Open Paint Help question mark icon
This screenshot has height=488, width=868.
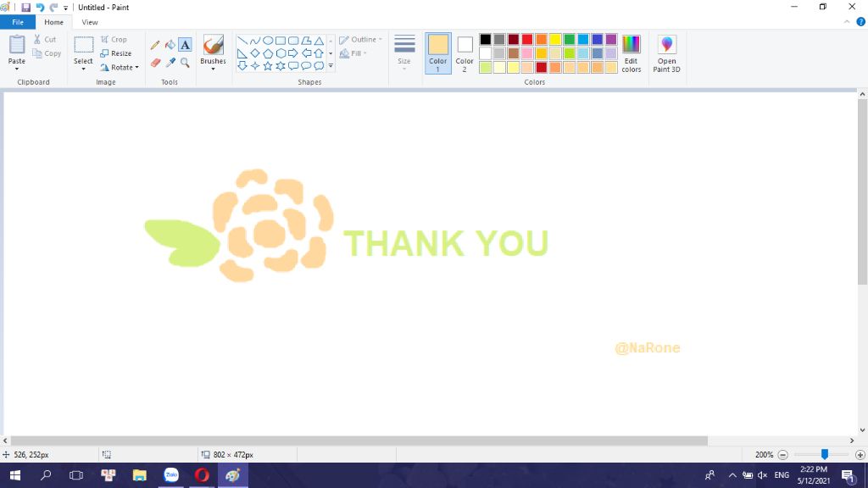(861, 22)
